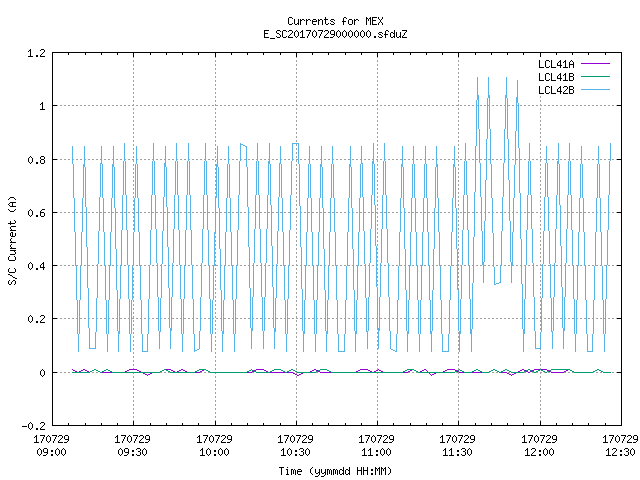
Task: Click the y-axis tick value 1.2
Action: coord(36,53)
